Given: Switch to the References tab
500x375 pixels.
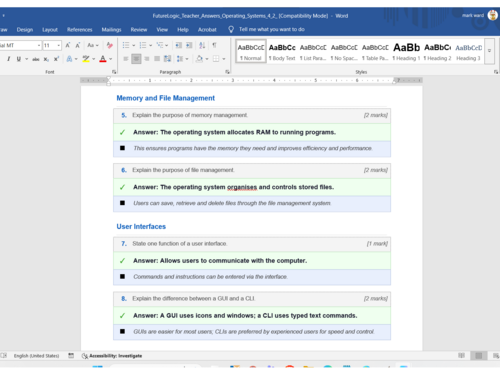Looking at the screenshot, I should click(79, 29).
